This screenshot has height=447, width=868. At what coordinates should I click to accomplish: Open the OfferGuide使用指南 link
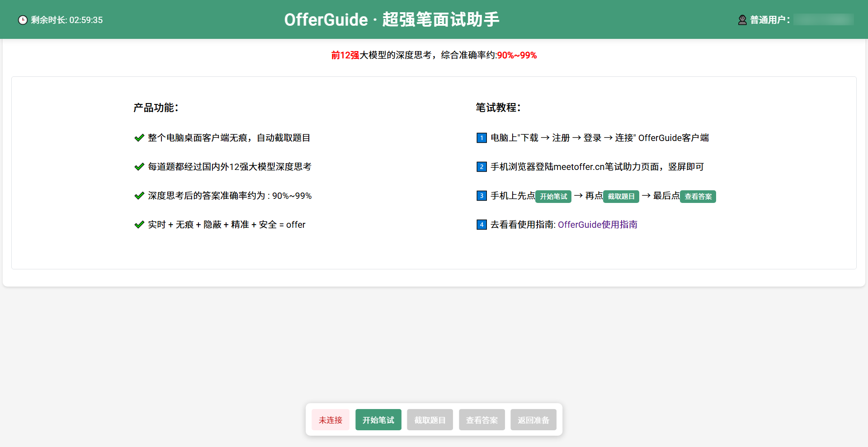(x=598, y=225)
